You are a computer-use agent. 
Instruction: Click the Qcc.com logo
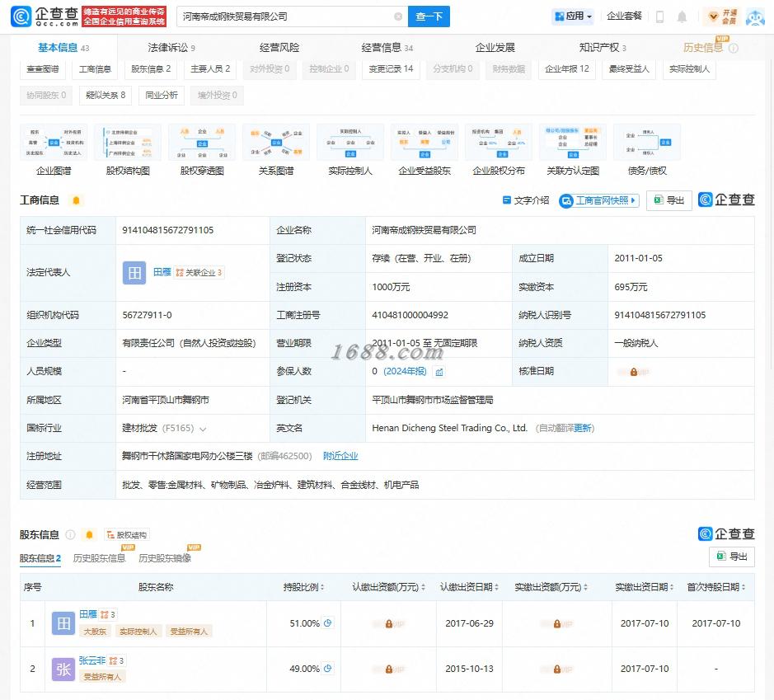pos(44,16)
